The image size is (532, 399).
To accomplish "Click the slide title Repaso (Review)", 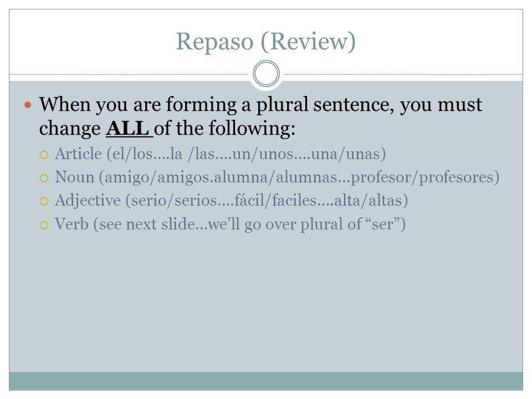I will click(265, 42).
